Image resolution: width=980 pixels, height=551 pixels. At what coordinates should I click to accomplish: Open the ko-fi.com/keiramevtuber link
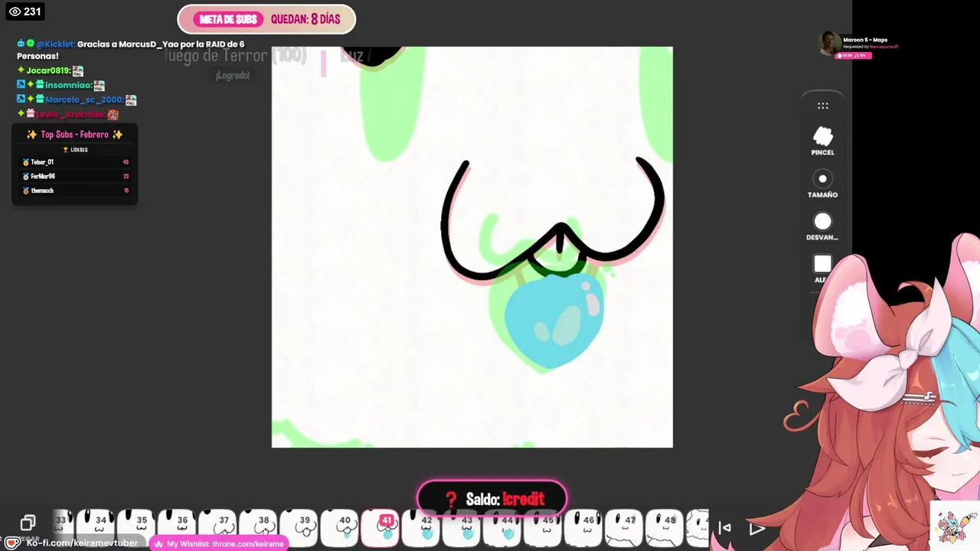[82, 543]
